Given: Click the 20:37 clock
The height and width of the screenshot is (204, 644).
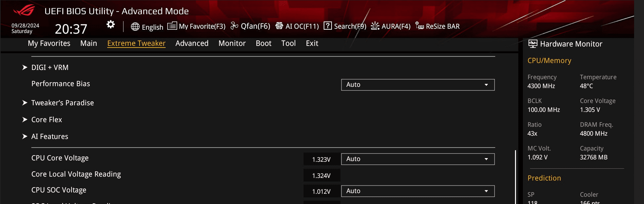Looking at the screenshot, I should [71, 29].
